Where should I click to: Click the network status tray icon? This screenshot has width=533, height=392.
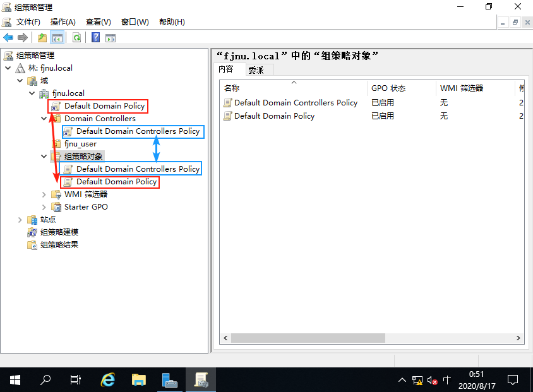point(417,381)
